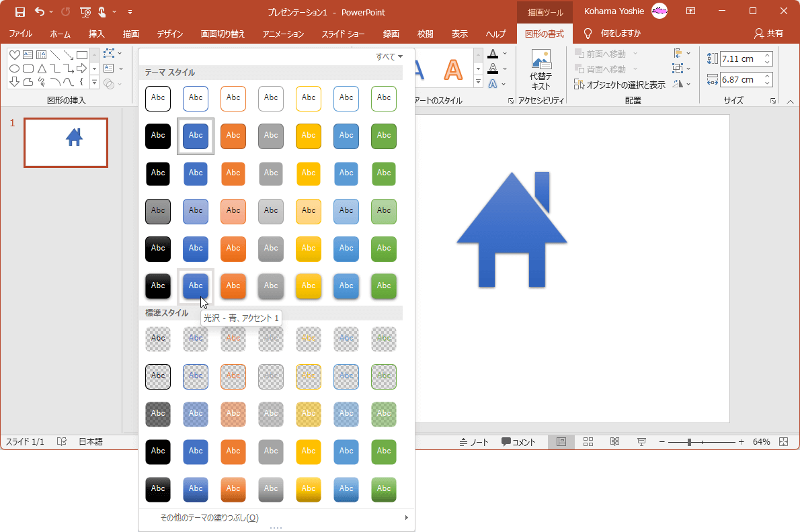Viewport: 800px width, 532px height.
Task: Open WordArt styles dialog launcher
Action: [x=511, y=101]
